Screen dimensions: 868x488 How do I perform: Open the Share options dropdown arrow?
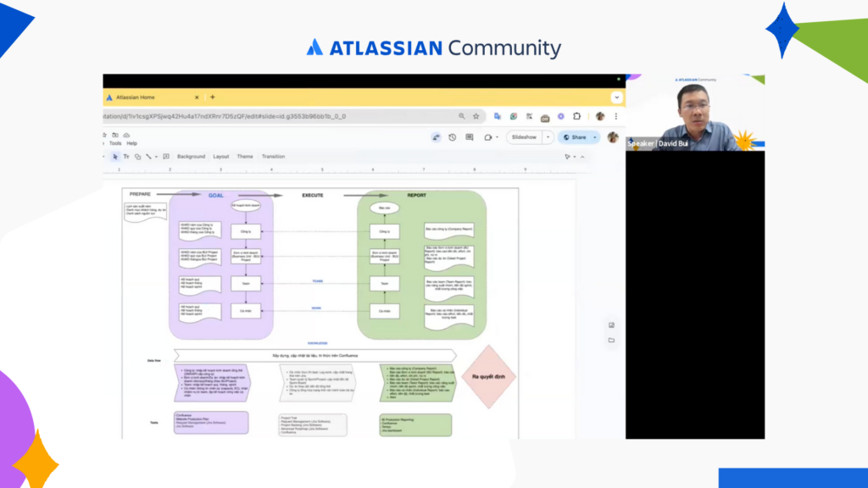coord(595,137)
